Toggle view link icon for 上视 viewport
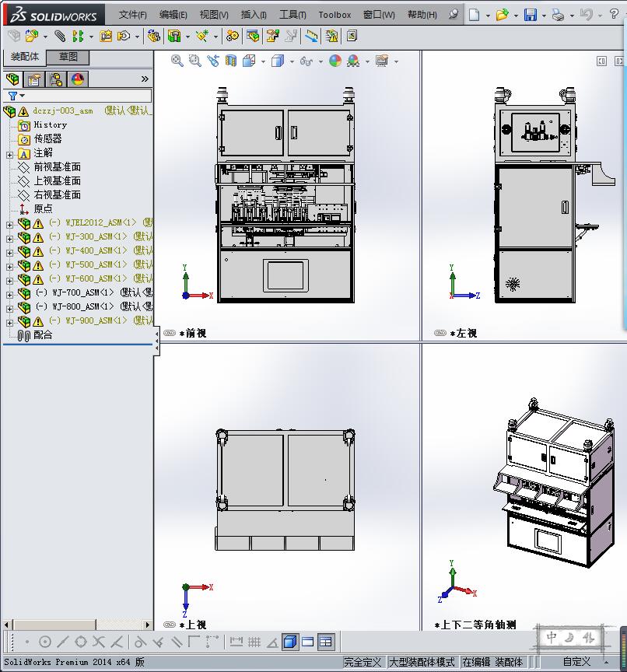 (x=170, y=625)
